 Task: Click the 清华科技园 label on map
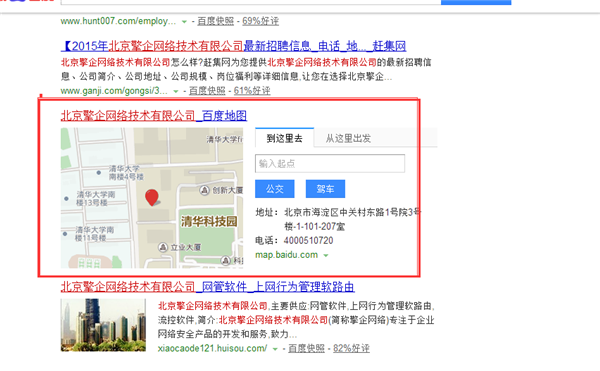(209, 221)
